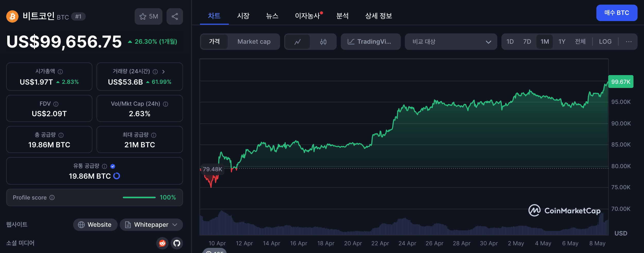
Task: Select the line chart view icon
Action: [x=297, y=41]
